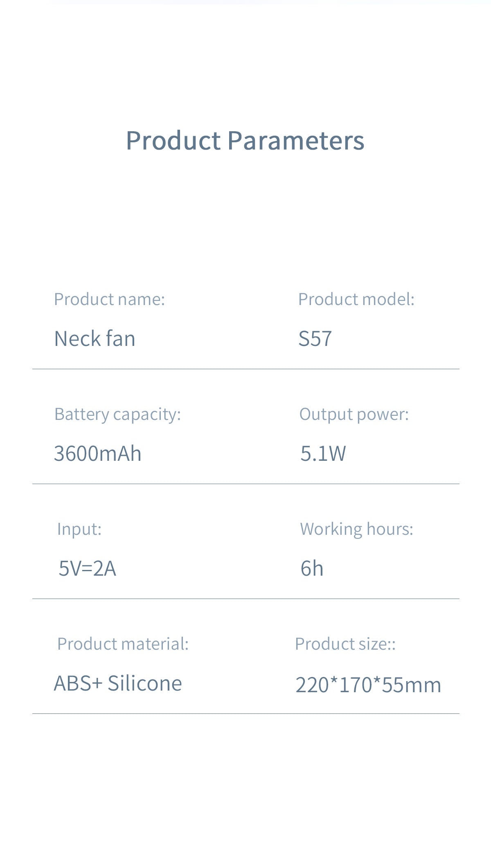Select the Neck fan text
Viewport: 491px width, 868px height.
point(95,339)
